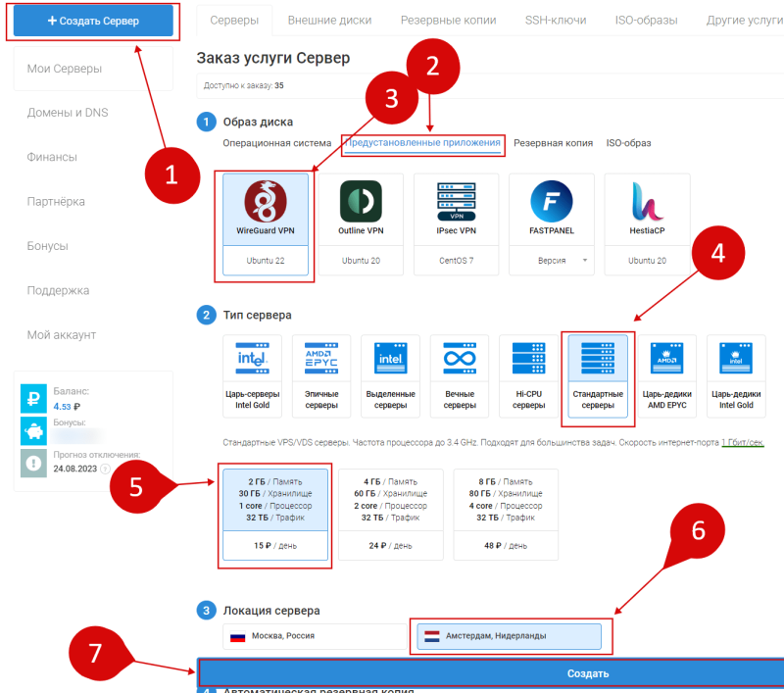The width and height of the screenshot is (784, 693).
Task: Select the Ubuntu 20 version under Outline VPN
Action: coord(361,261)
